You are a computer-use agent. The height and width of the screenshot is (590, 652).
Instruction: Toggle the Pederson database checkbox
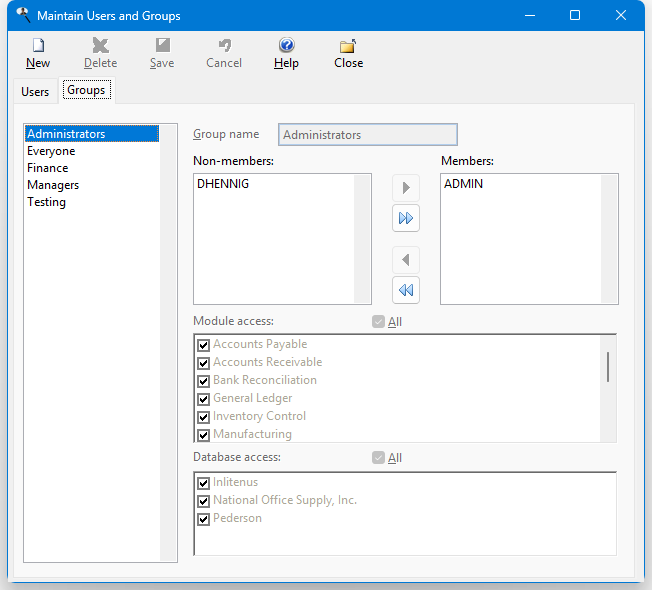pyautogui.click(x=204, y=519)
